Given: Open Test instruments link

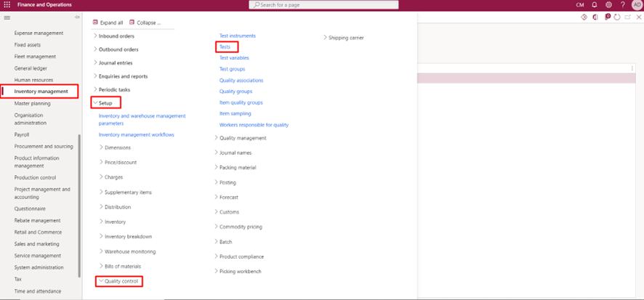Looking at the screenshot, I should pyautogui.click(x=238, y=36).
